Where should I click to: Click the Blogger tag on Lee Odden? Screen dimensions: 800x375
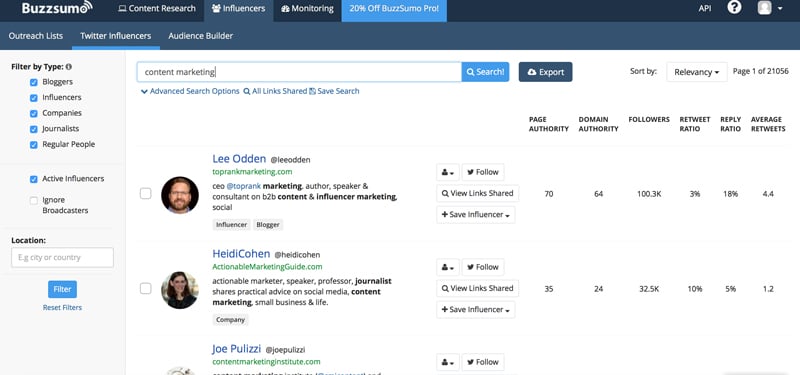[267, 224]
